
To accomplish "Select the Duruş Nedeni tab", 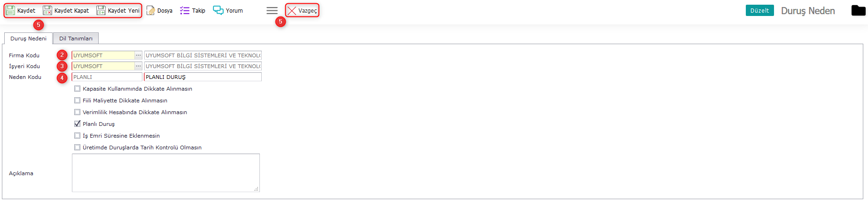I will click(28, 39).
